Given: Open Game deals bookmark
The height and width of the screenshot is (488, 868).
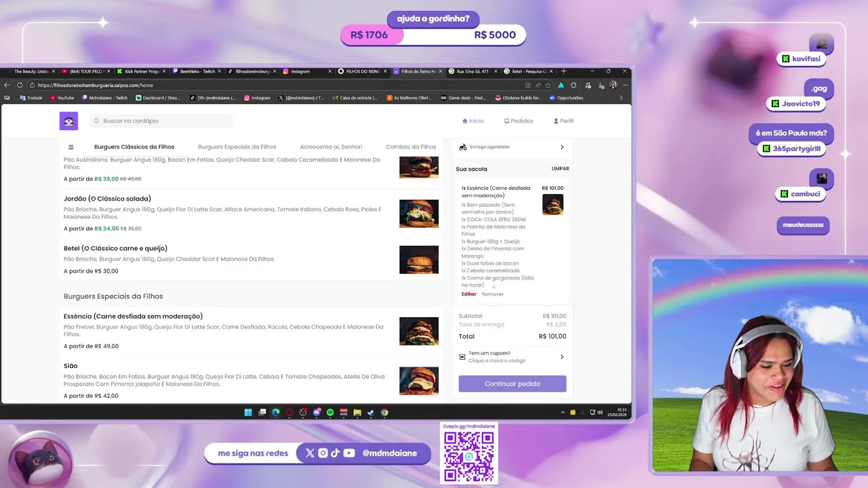Looking at the screenshot, I should (x=463, y=98).
